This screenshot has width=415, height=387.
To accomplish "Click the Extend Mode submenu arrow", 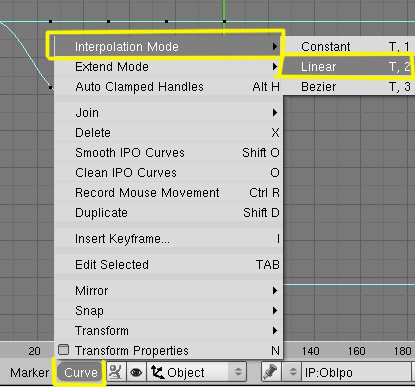I will tap(275, 67).
